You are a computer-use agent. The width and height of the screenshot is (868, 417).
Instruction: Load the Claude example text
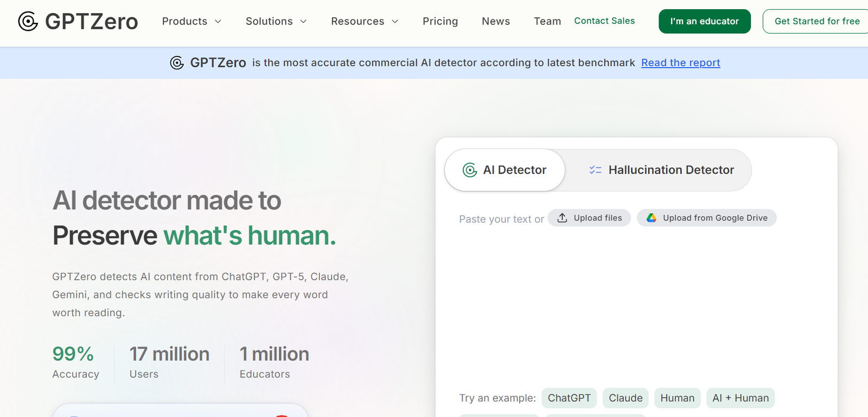coord(626,398)
